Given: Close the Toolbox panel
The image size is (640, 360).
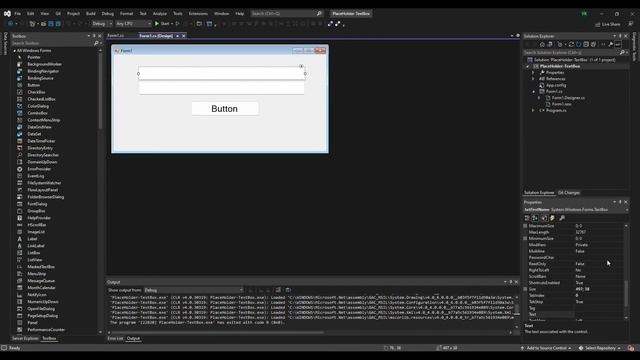Looking at the screenshot, I should (x=100, y=36).
